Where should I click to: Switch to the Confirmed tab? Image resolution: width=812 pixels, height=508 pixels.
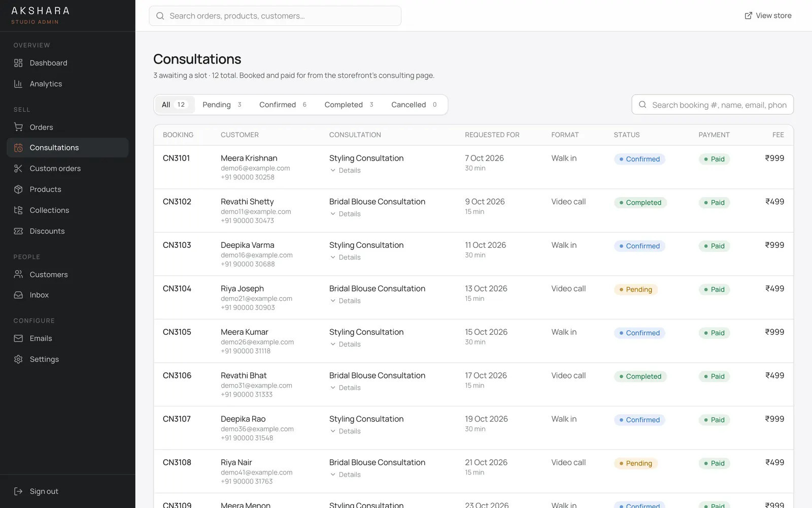[x=283, y=105]
